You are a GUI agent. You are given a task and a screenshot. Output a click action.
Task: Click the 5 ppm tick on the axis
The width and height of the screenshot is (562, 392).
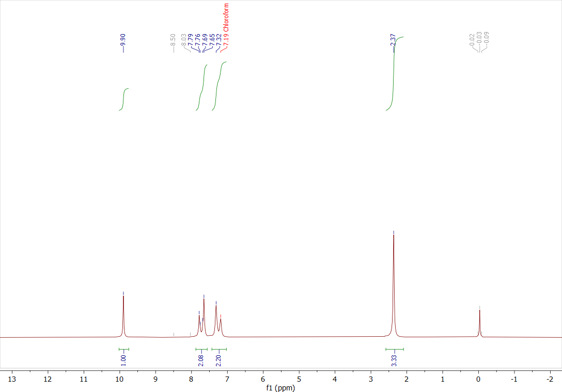coord(298,379)
